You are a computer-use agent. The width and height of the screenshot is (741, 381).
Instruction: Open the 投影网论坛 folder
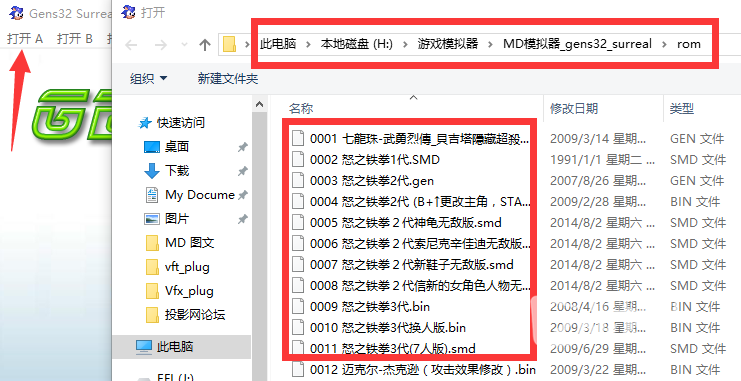pos(195,315)
